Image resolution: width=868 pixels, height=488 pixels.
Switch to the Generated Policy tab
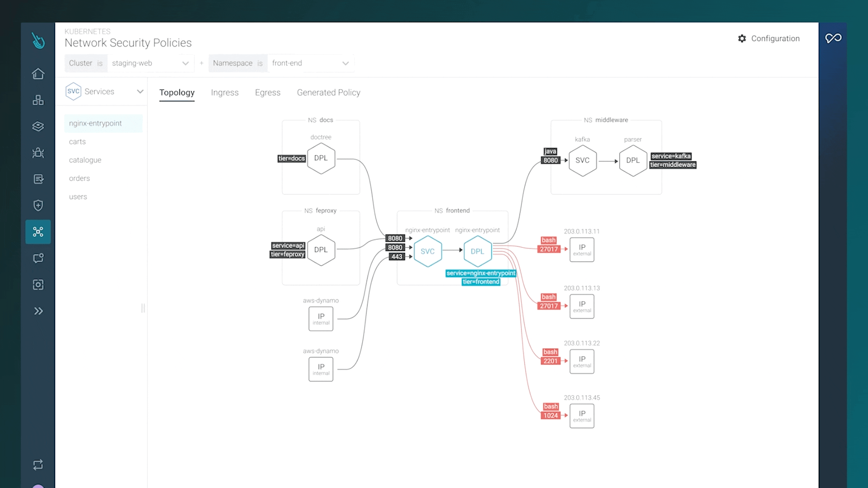[328, 93]
